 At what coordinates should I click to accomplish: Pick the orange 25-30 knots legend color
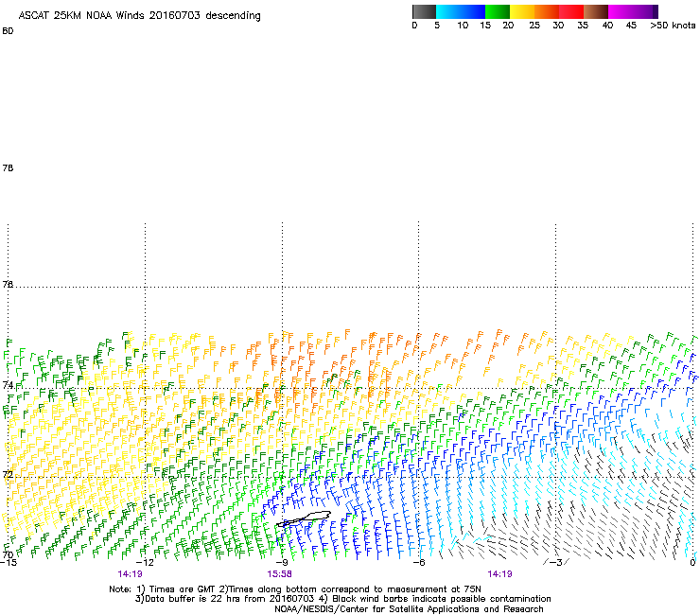point(547,11)
